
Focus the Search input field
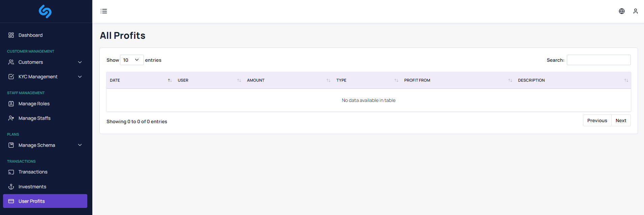[x=599, y=60]
